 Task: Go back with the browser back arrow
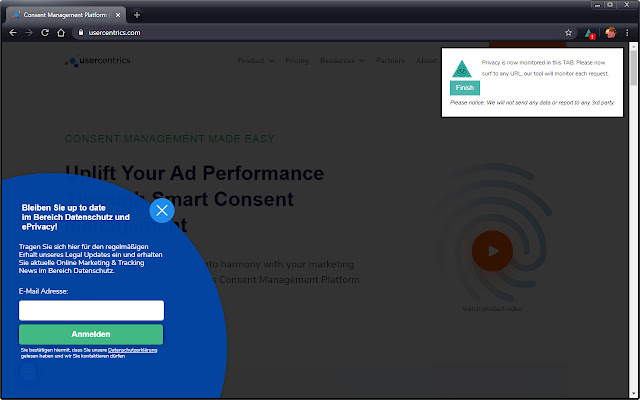[x=13, y=33]
